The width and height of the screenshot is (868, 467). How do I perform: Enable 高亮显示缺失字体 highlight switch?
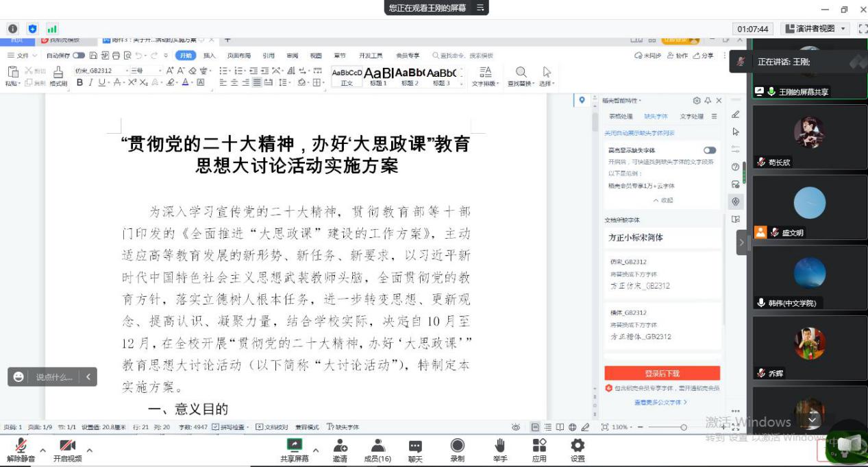(x=710, y=150)
